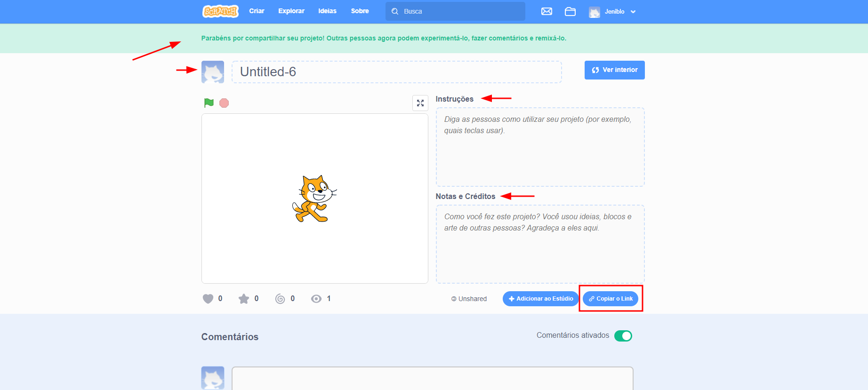
Task: Click the author avatar beside project title
Action: pyautogui.click(x=213, y=72)
